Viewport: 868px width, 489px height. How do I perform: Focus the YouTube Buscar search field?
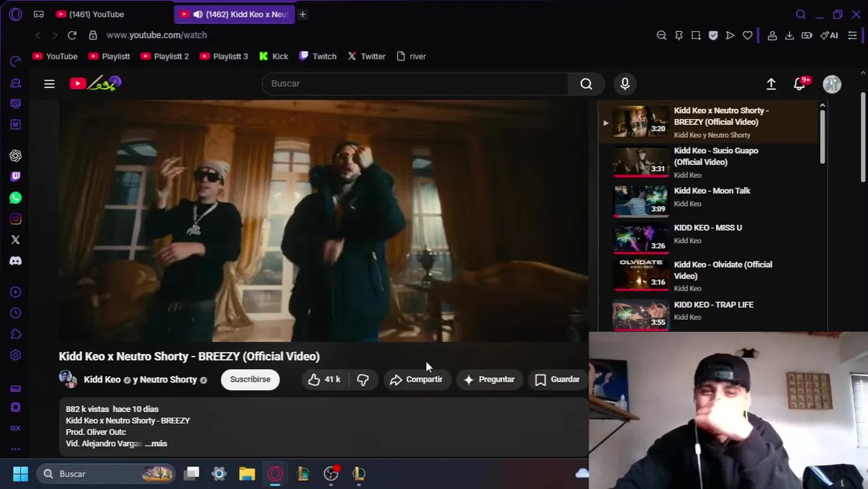point(415,84)
